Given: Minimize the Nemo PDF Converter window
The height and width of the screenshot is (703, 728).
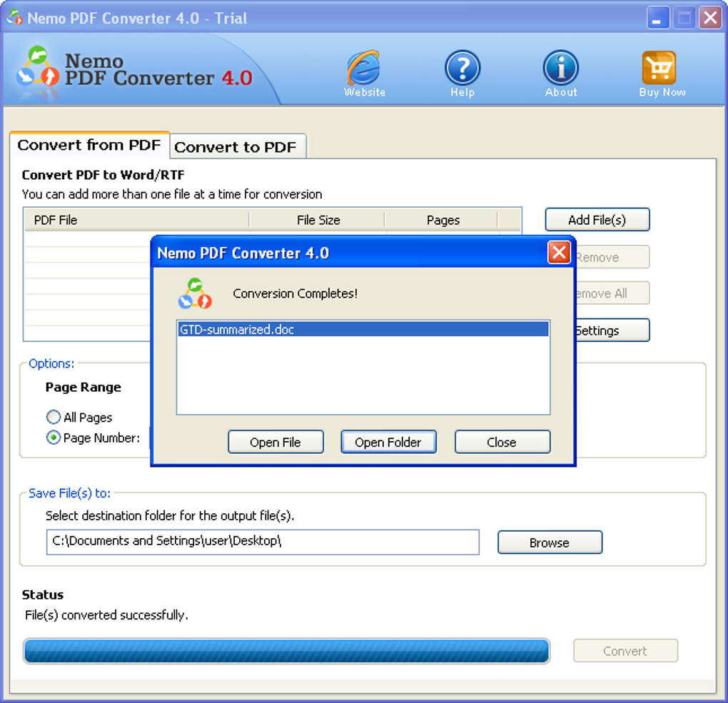Looking at the screenshot, I should (657, 18).
